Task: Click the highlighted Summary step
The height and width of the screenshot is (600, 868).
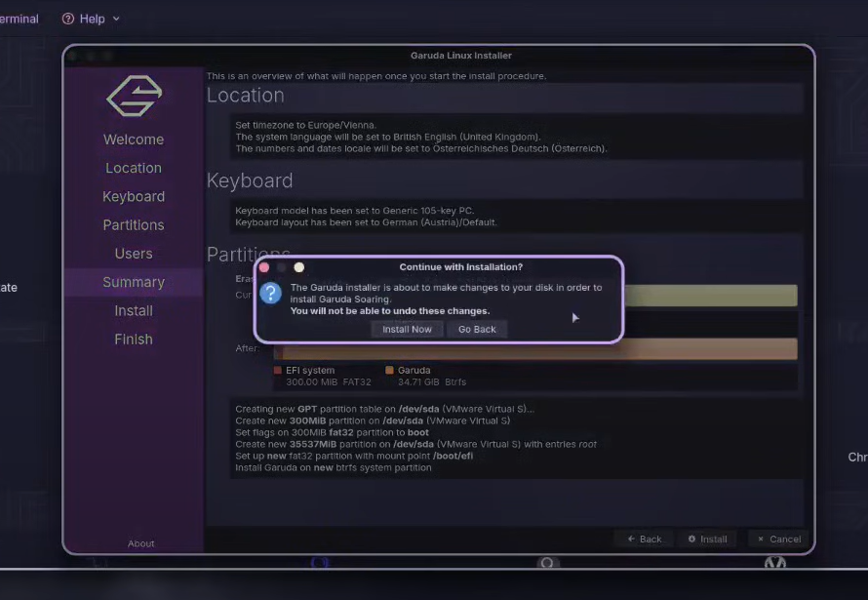Action: click(x=134, y=282)
